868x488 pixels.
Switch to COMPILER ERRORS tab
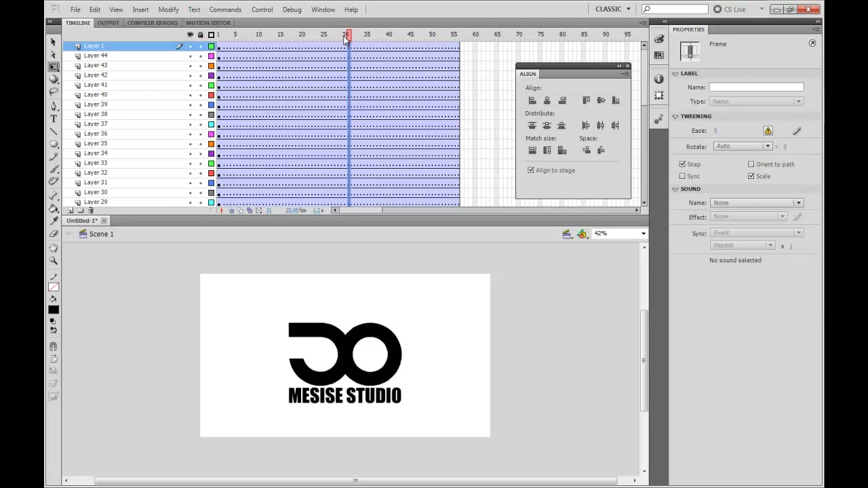[x=152, y=23]
